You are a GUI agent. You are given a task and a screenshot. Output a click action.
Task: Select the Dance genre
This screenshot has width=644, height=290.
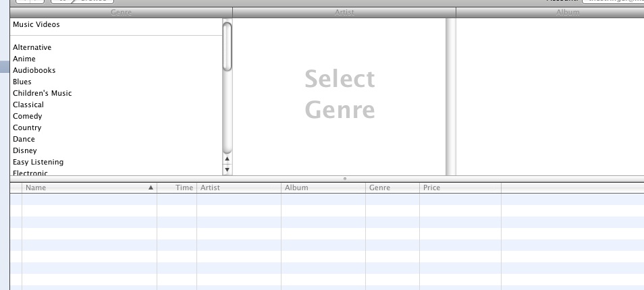(x=24, y=140)
